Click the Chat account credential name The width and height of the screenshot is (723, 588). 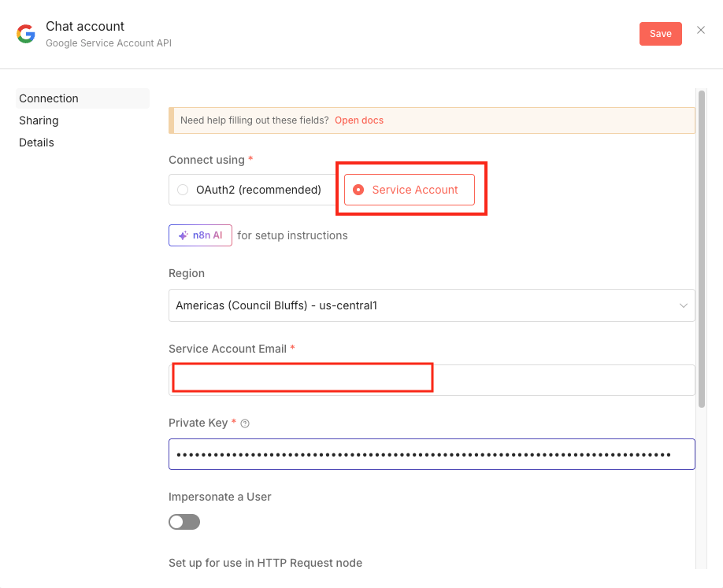pos(85,27)
